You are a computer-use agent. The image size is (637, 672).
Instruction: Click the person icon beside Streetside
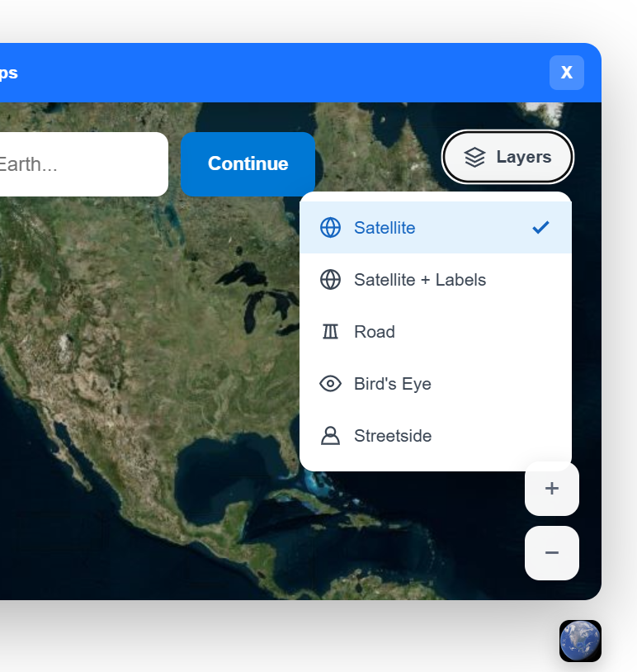330,435
